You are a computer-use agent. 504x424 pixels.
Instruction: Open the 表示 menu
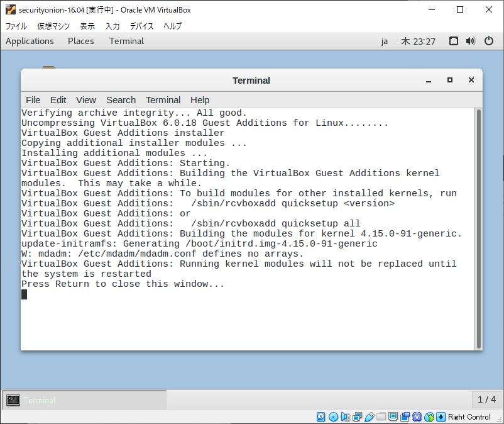click(87, 26)
